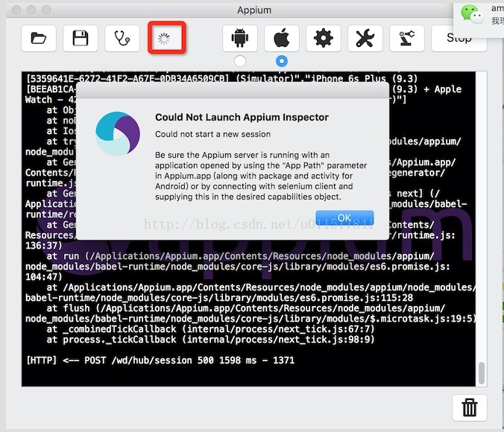Open the WeChat notification icon
This screenshot has height=432, width=504.
coord(471,14)
